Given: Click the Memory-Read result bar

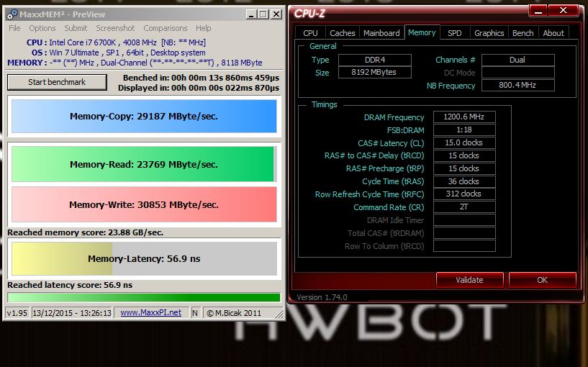Looking at the screenshot, I should (x=144, y=164).
